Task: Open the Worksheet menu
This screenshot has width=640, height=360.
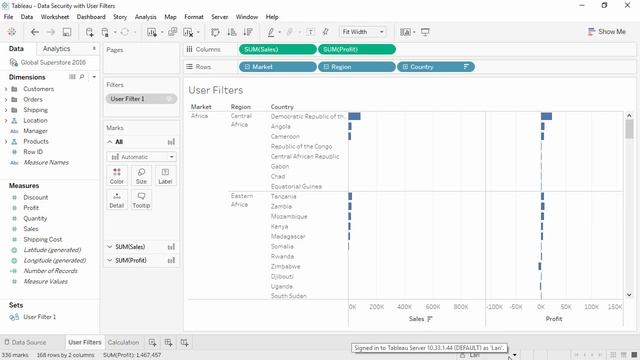Action: tap(55, 17)
